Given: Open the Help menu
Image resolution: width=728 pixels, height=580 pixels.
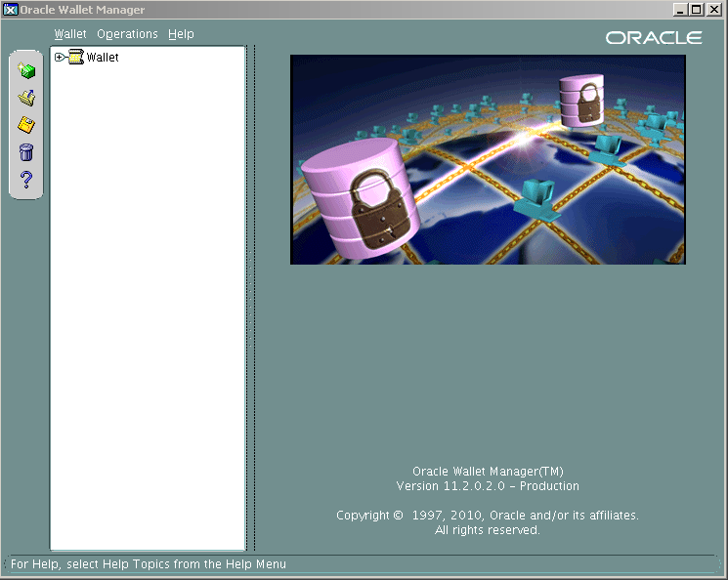Looking at the screenshot, I should 181,34.
